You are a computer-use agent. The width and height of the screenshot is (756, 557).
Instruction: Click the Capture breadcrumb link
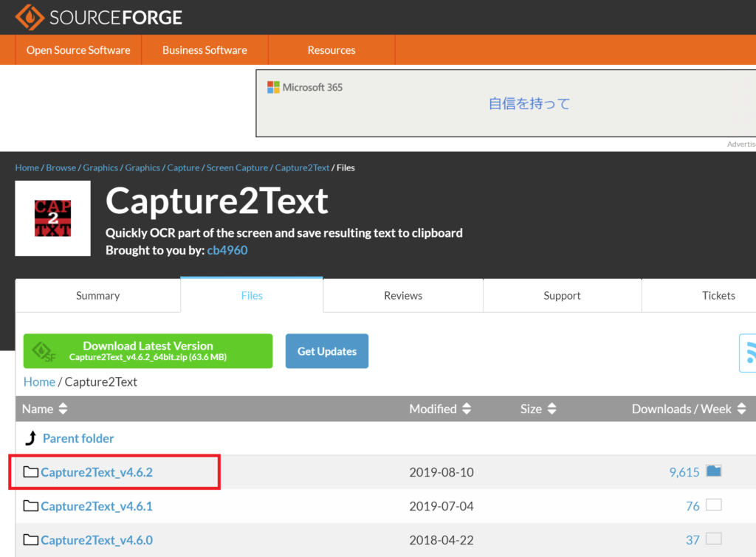point(183,167)
